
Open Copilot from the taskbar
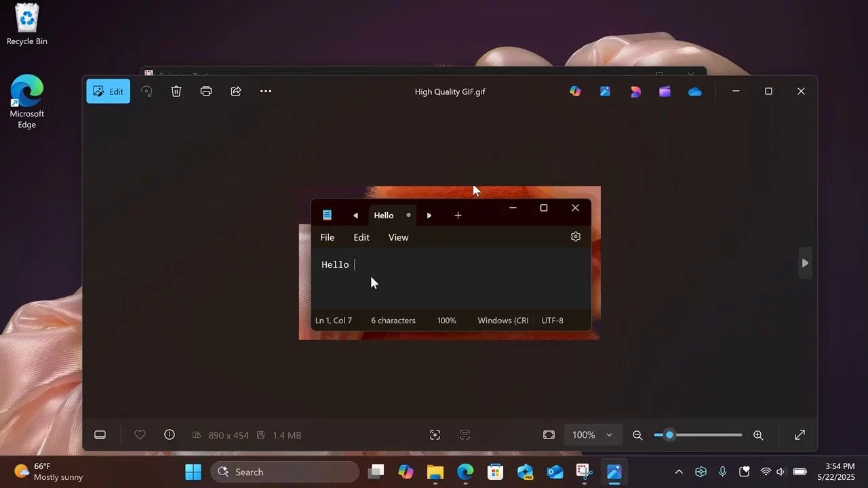coord(406,472)
